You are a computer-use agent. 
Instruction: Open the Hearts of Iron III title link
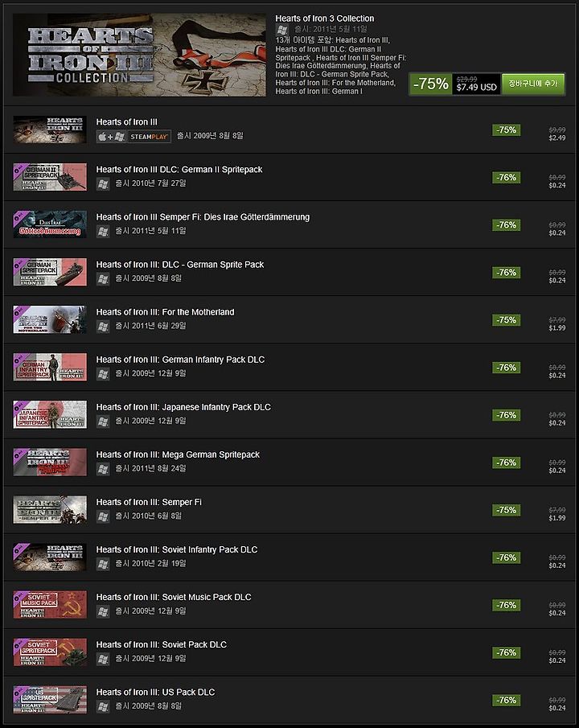click(127, 122)
